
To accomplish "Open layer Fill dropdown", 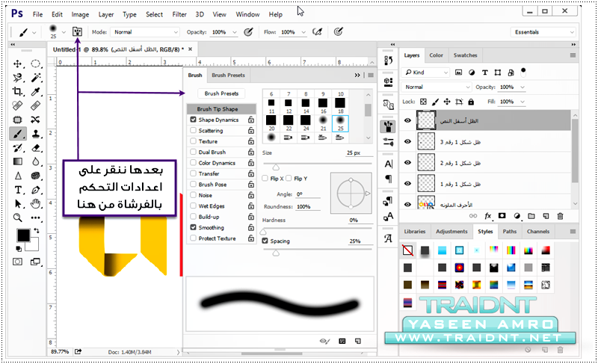I will coord(523,102).
